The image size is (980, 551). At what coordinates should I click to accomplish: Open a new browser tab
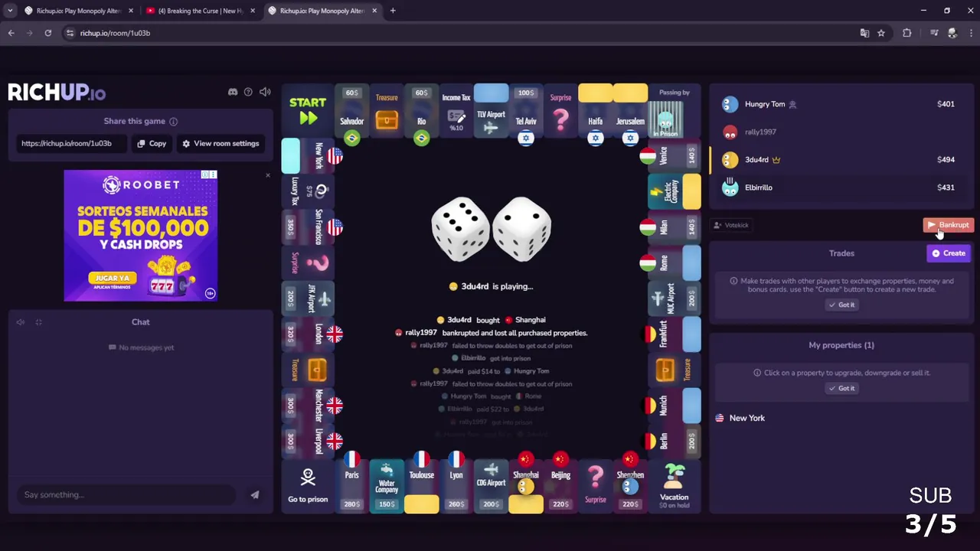pyautogui.click(x=393, y=11)
